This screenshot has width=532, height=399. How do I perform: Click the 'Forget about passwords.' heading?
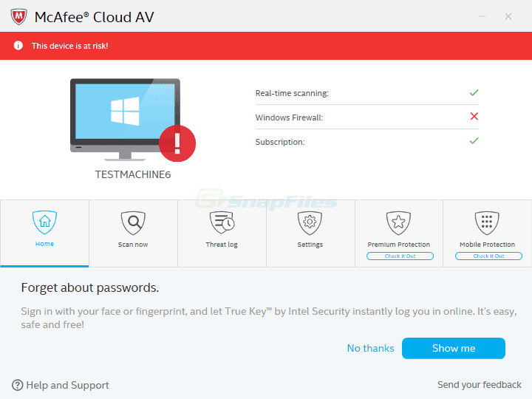(90, 287)
